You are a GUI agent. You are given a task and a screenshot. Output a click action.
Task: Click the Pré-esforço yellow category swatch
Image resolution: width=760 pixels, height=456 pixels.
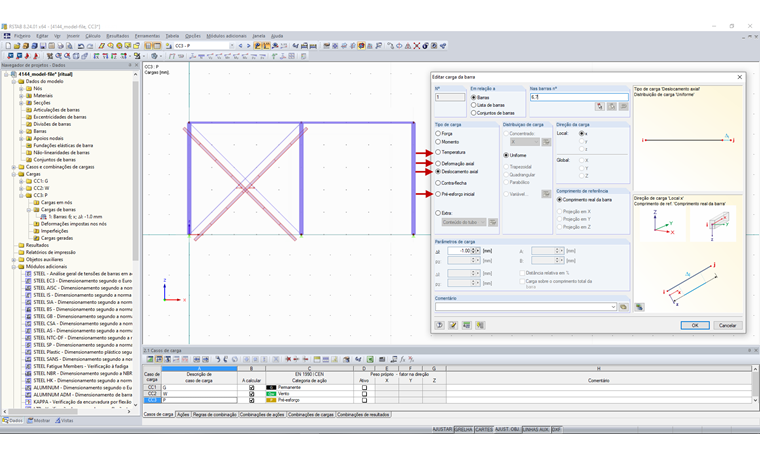[x=271, y=400]
